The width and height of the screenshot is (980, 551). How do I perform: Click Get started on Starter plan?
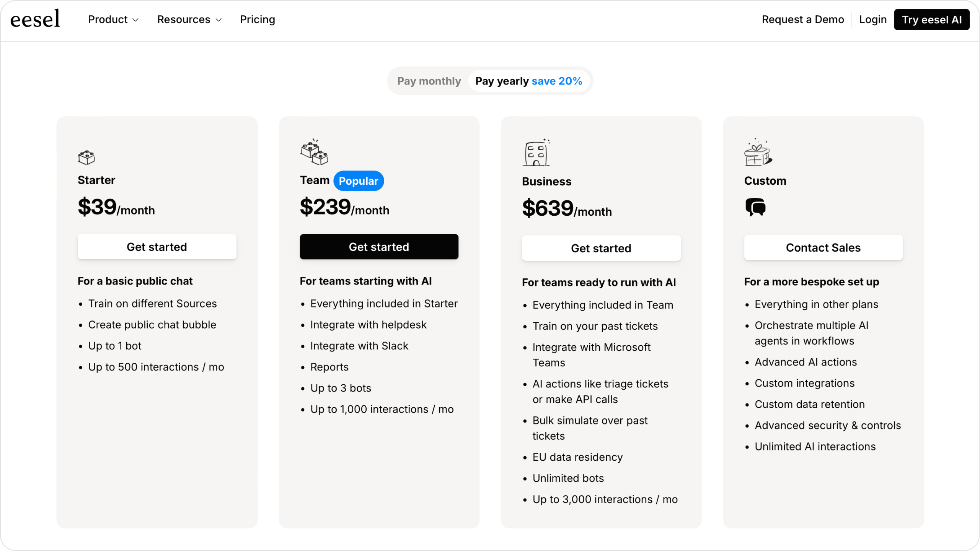pyautogui.click(x=157, y=247)
